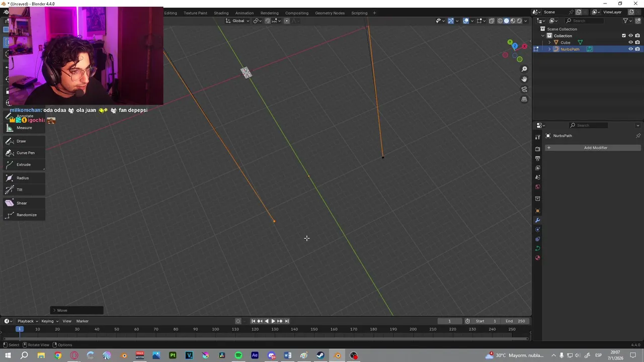Click the pan view hand icon
This screenshot has width=644, height=362.
(x=524, y=79)
